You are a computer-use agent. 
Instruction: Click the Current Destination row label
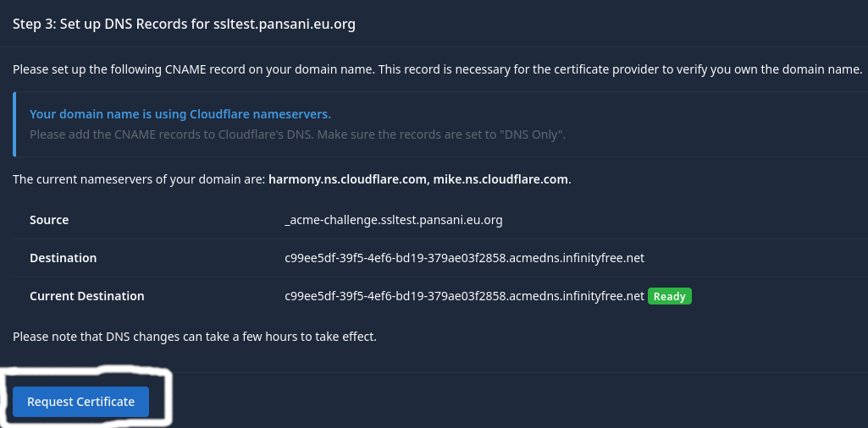tap(86, 297)
